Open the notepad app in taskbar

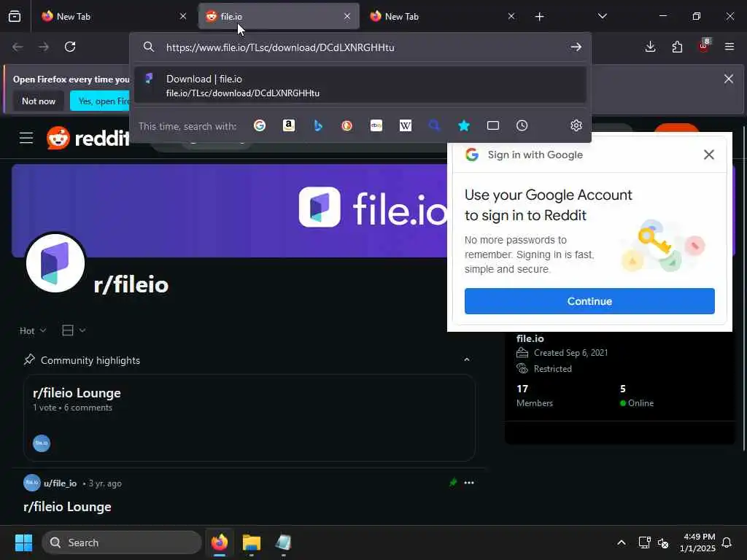(283, 542)
